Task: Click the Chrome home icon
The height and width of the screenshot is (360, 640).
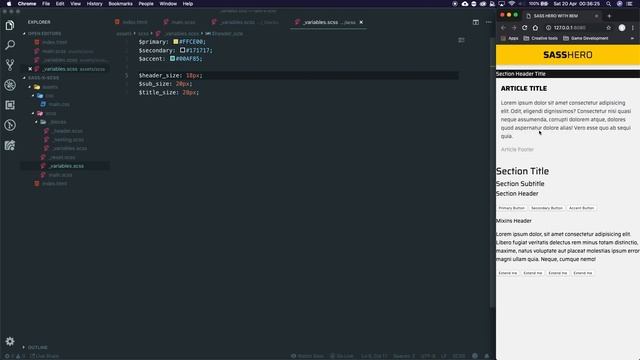Action: click(535, 28)
